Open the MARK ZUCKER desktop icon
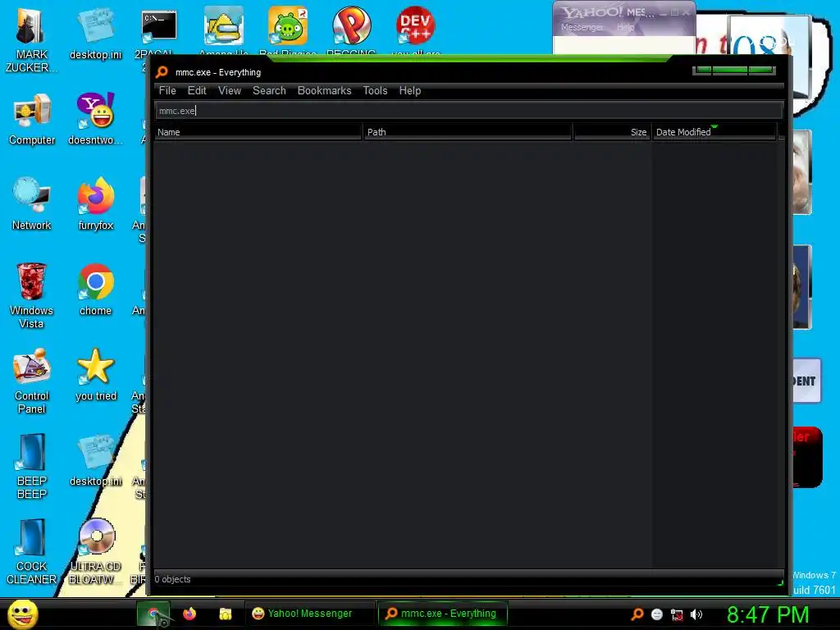This screenshot has width=840, height=630. [x=31, y=40]
